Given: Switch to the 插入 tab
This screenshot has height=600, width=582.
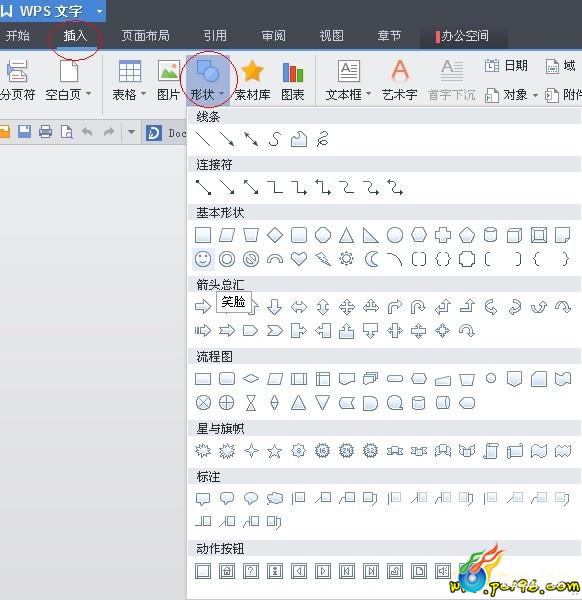Looking at the screenshot, I should click(x=75, y=36).
